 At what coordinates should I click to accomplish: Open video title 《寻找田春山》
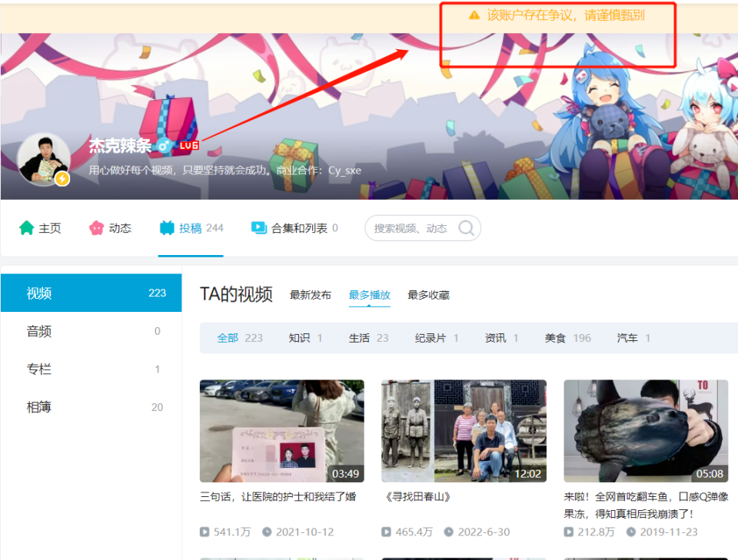[417, 496]
